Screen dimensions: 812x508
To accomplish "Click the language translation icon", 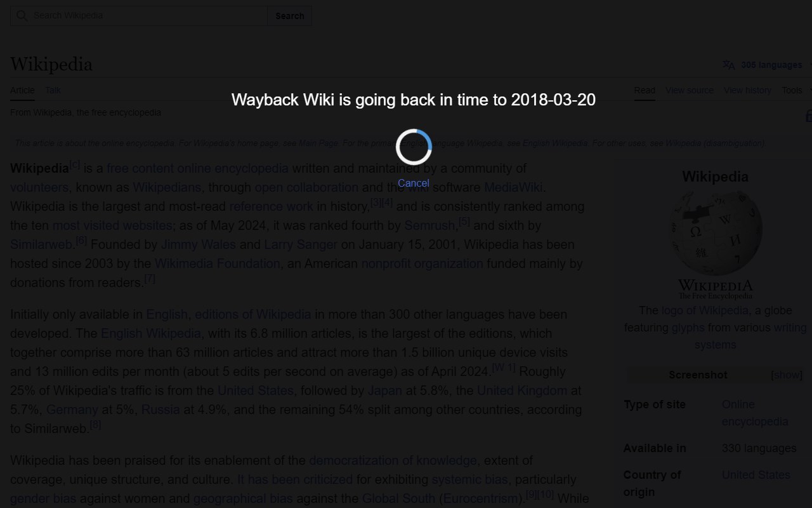I will pyautogui.click(x=729, y=65).
